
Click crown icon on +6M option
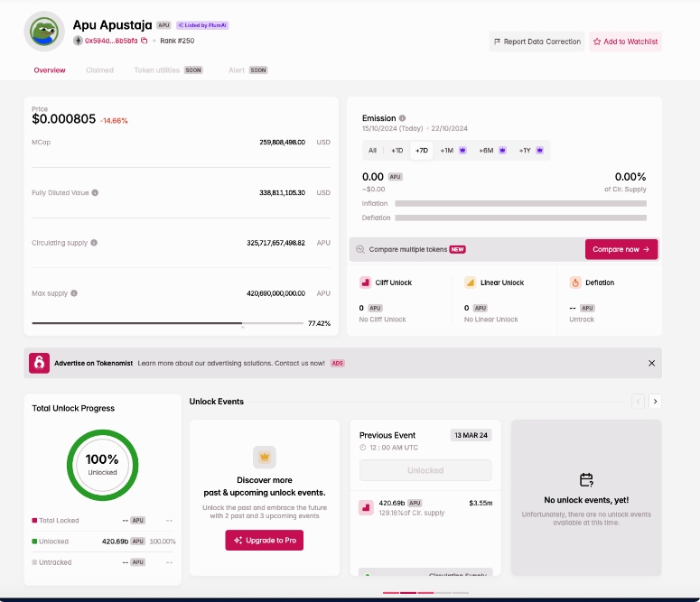click(x=502, y=151)
